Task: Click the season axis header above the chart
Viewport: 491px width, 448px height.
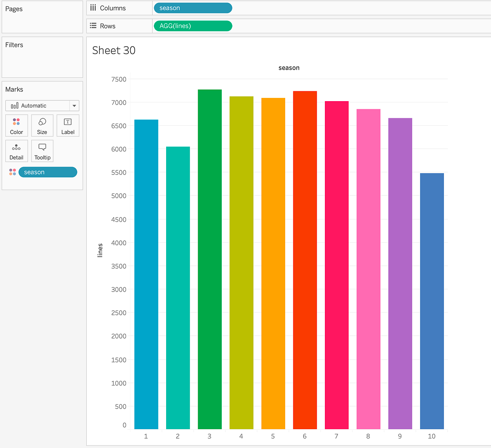Action: point(289,68)
